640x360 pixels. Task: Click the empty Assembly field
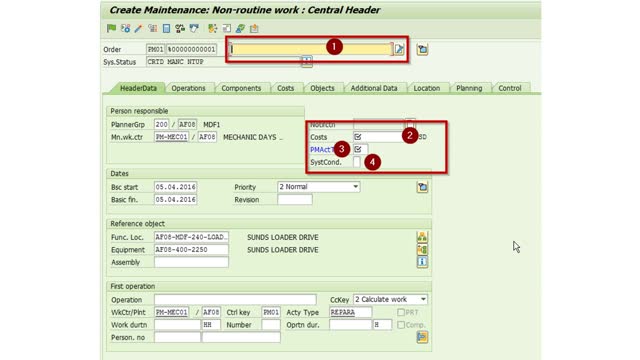(x=191, y=262)
